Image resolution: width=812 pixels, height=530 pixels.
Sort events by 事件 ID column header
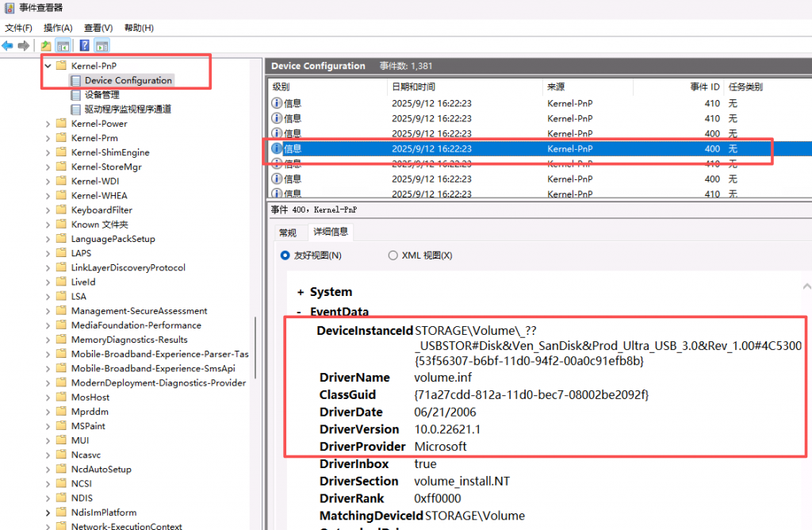point(703,86)
